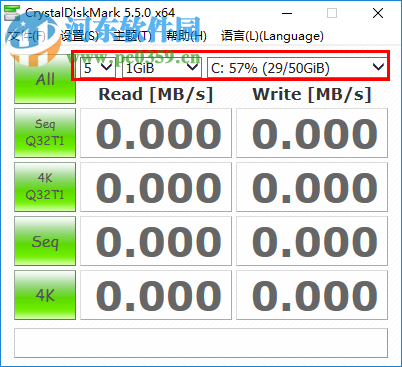Click the Seq Q32T1 write result 0.000
The image size is (402, 367).
point(312,133)
